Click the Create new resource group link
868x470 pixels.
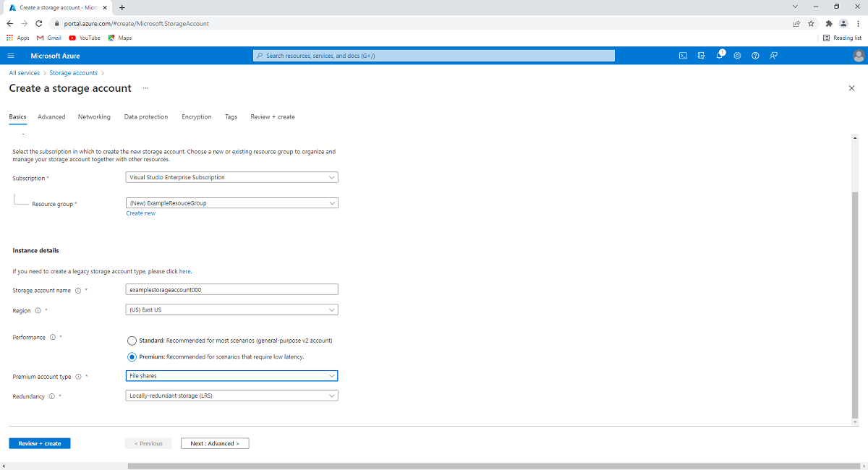(140, 213)
